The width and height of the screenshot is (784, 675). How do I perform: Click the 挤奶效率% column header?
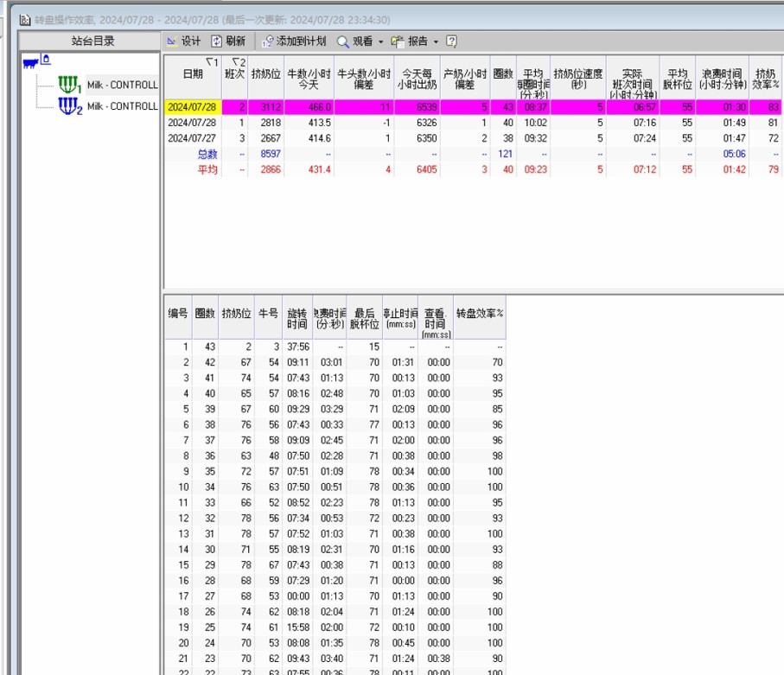(x=766, y=79)
